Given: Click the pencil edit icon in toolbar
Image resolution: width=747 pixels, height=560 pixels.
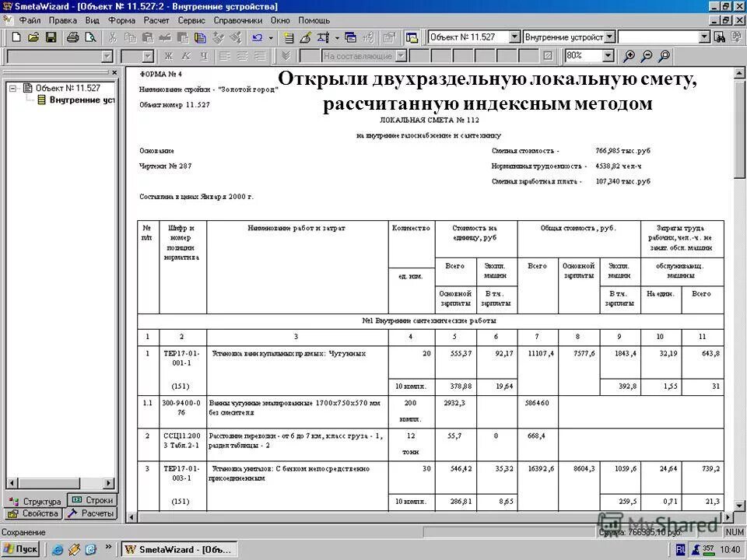Looking at the screenshot, I should 306,37.
